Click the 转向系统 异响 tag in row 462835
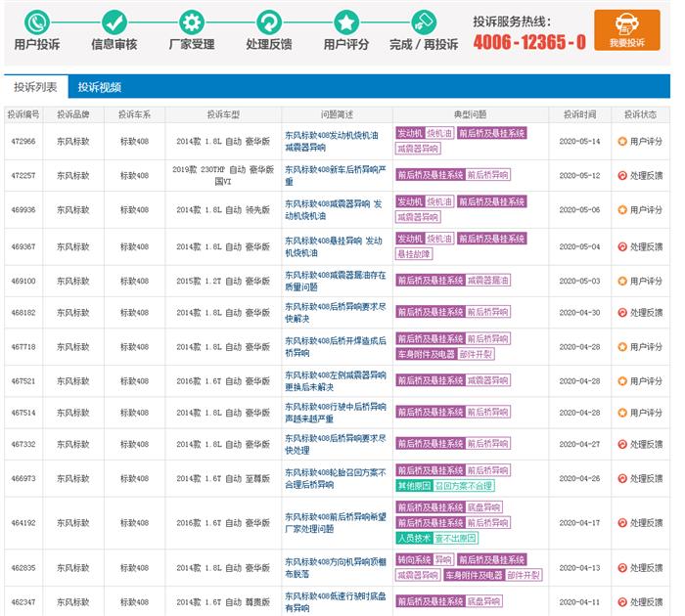Image resolution: width=685 pixels, height=616 pixels. point(425,560)
